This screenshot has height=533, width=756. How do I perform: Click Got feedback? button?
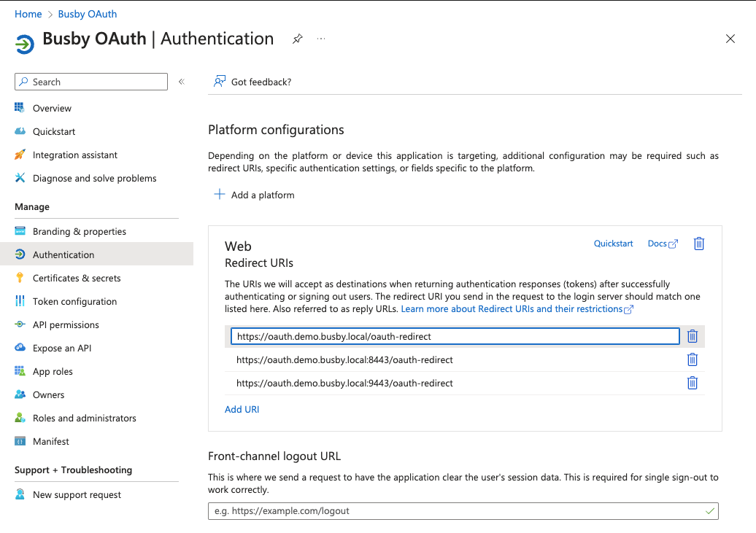point(252,82)
